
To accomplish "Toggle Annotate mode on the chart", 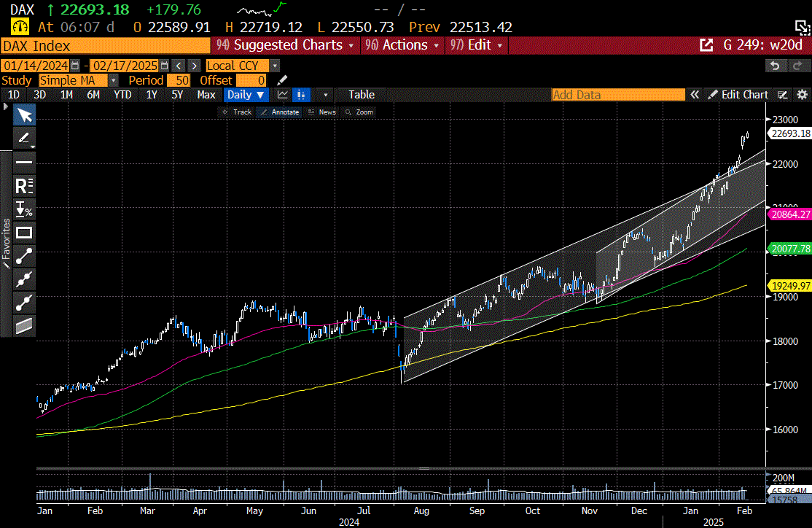I will (280, 112).
